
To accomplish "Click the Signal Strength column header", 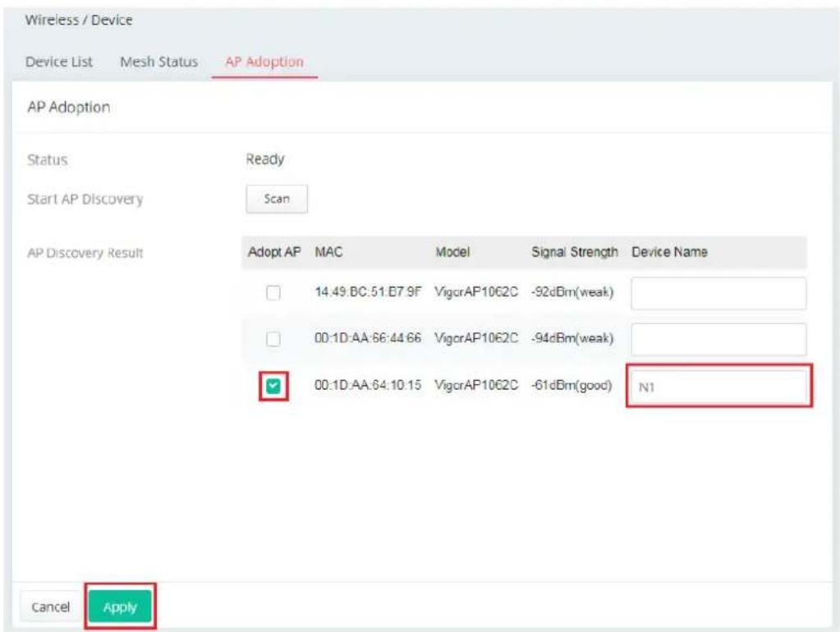I will click(574, 252).
